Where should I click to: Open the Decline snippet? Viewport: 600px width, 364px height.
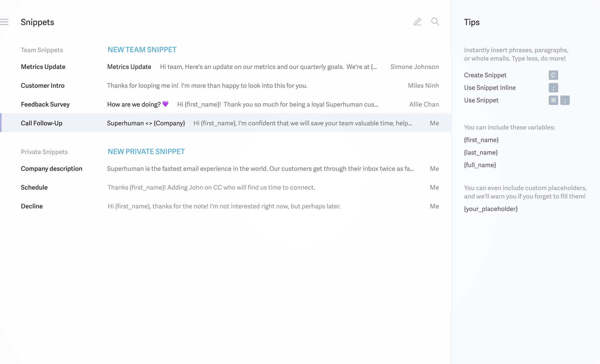[x=32, y=206]
